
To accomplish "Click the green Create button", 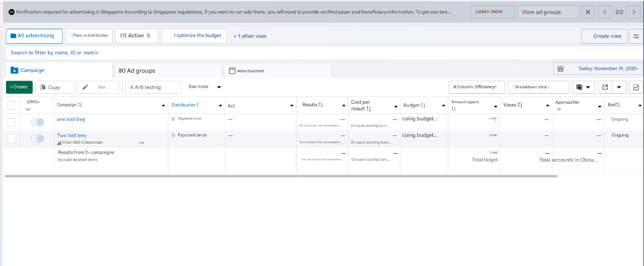I will [x=19, y=87].
